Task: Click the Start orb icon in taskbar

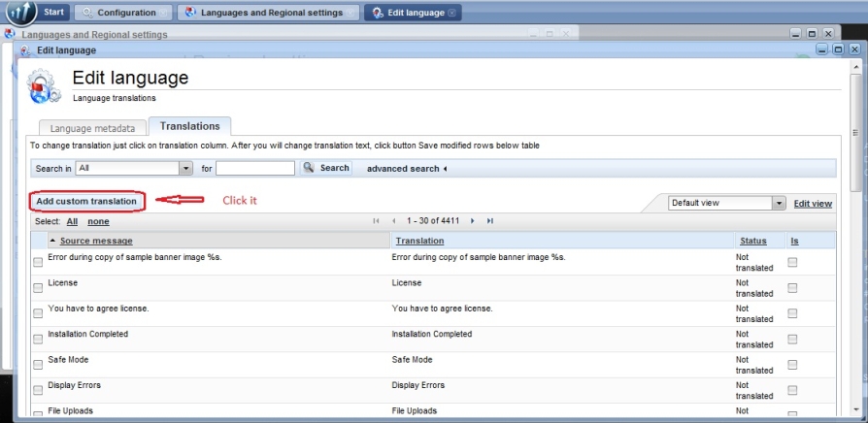Action: [21, 13]
